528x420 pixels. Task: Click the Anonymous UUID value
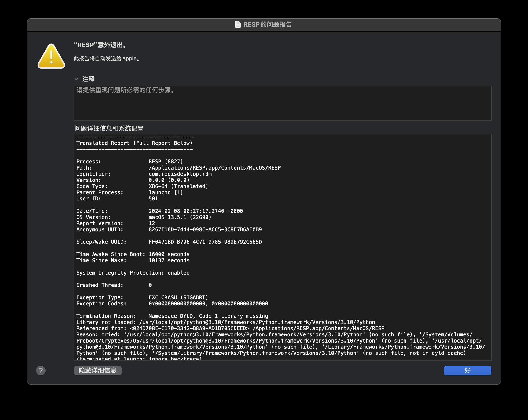(x=205, y=230)
